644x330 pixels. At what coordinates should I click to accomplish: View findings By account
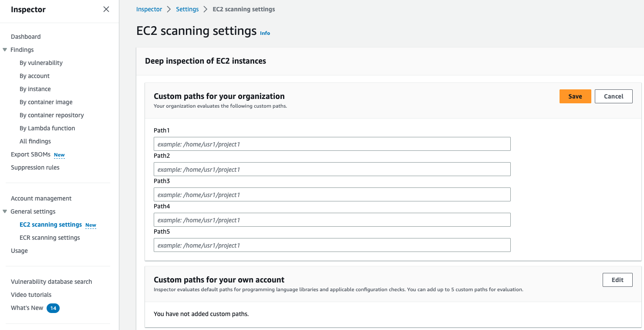click(34, 76)
